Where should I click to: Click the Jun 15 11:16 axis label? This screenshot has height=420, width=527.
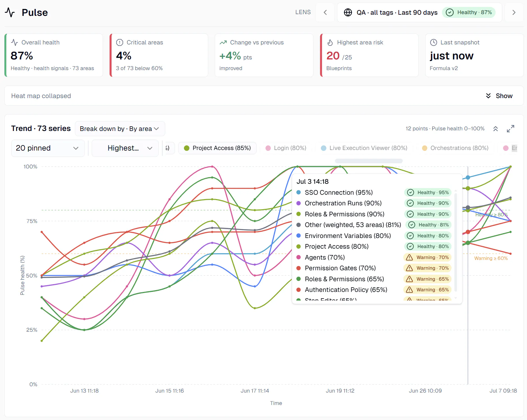pos(170,391)
